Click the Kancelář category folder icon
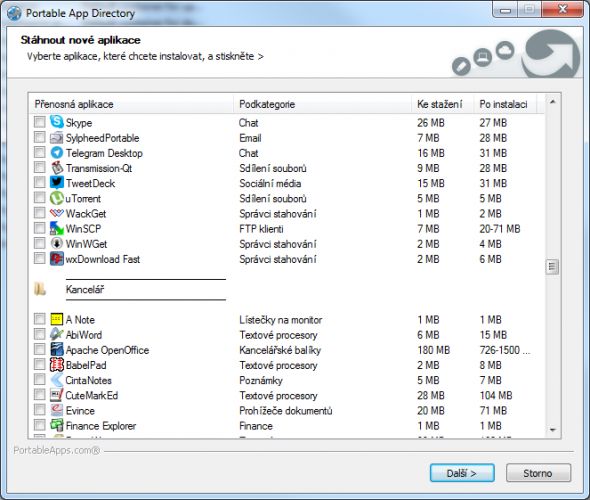This screenshot has height=500, width=590. point(40,289)
